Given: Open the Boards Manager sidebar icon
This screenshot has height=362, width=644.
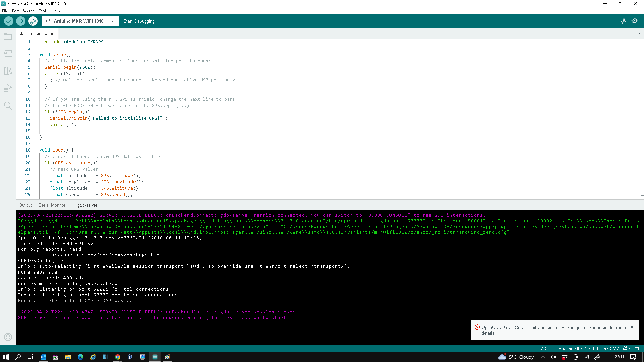Looking at the screenshot, I should click(8, 54).
